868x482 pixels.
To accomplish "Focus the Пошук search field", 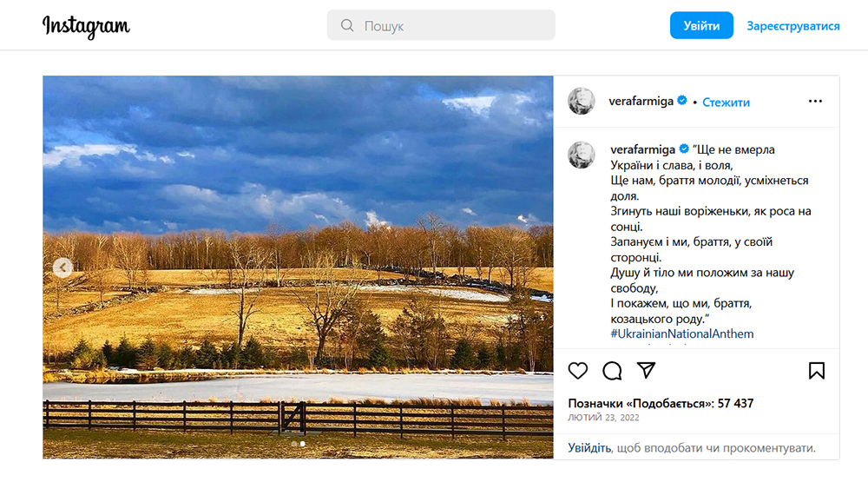I will pos(451,26).
